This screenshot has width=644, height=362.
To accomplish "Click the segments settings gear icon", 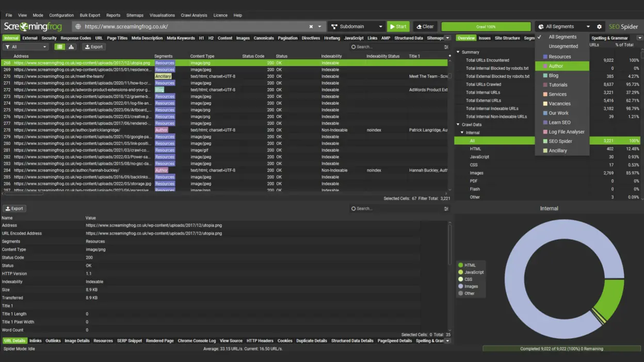I will click(599, 26).
